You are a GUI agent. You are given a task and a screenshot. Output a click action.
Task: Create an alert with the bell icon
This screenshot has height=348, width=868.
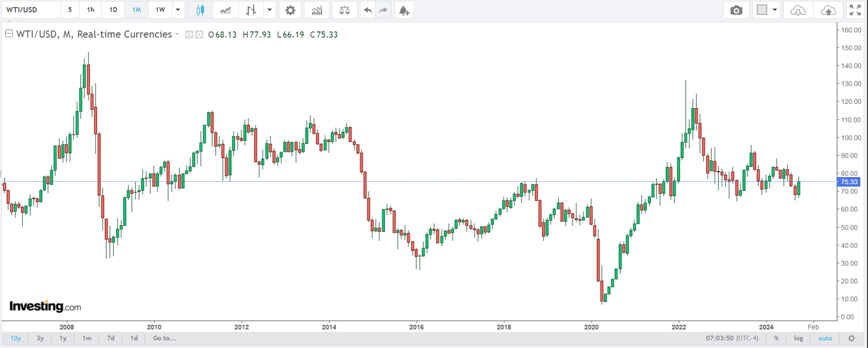[404, 10]
